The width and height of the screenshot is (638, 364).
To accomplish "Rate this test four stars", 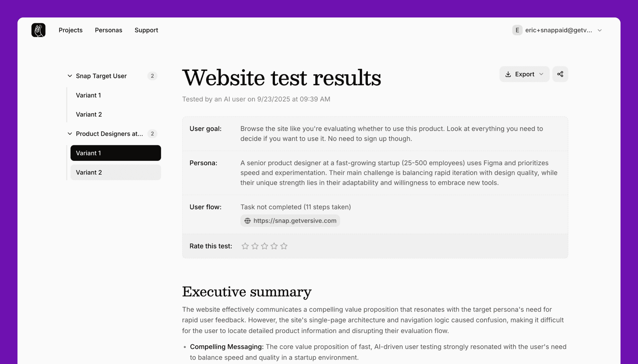I will (x=274, y=246).
